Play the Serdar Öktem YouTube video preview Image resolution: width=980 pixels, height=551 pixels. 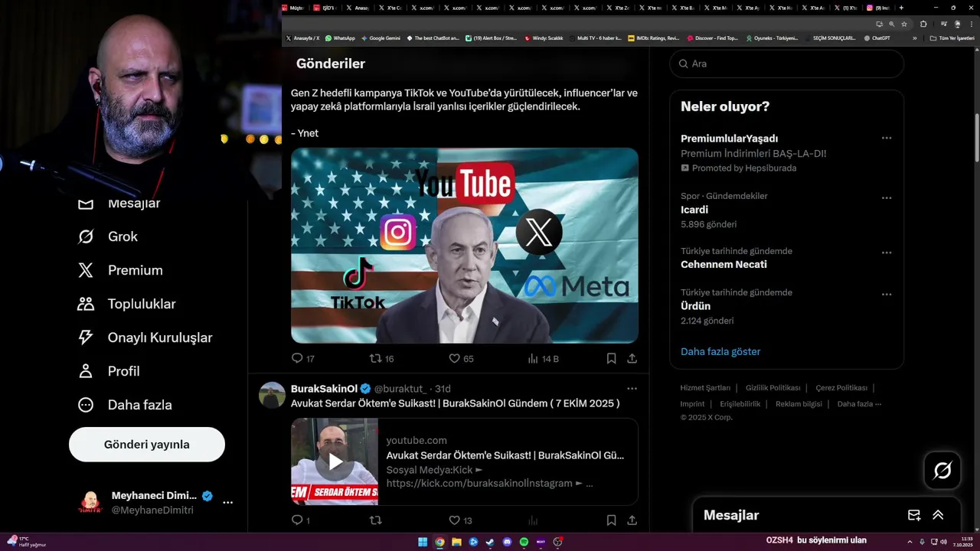click(x=335, y=461)
